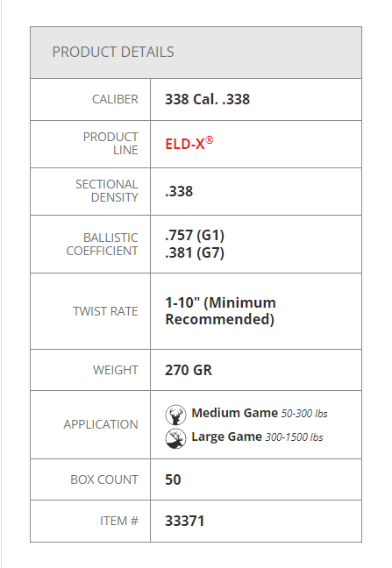The image size is (392, 568).
Task: Click the 50-300 lbs weight range text
Action: point(304,414)
